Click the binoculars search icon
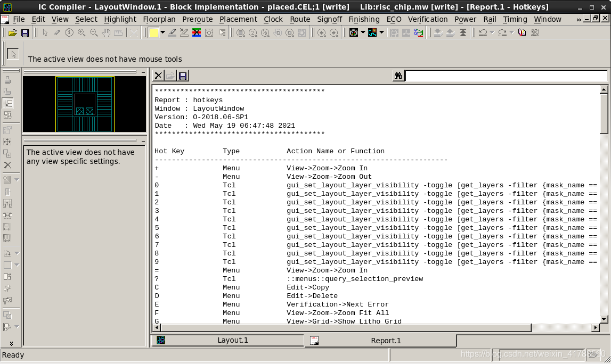The height and width of the screenshot is (364, 611). pyautogui.click(x=398, y=76)
